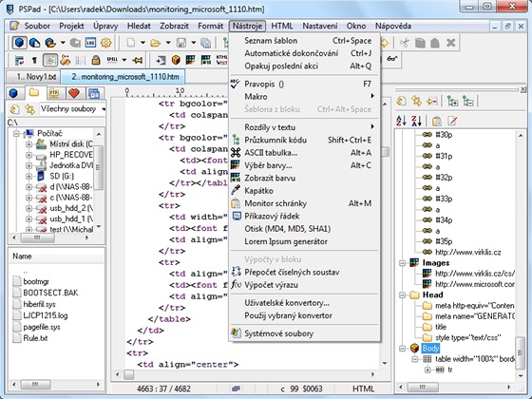Select BOOTSECT.BAK in file list
Viewport: 532px width, 399px height.
[50, 293]
